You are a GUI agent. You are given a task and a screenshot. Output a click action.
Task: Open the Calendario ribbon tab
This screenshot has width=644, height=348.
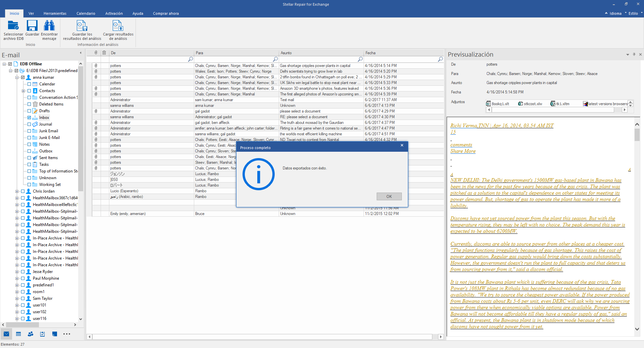pos(86,13)
